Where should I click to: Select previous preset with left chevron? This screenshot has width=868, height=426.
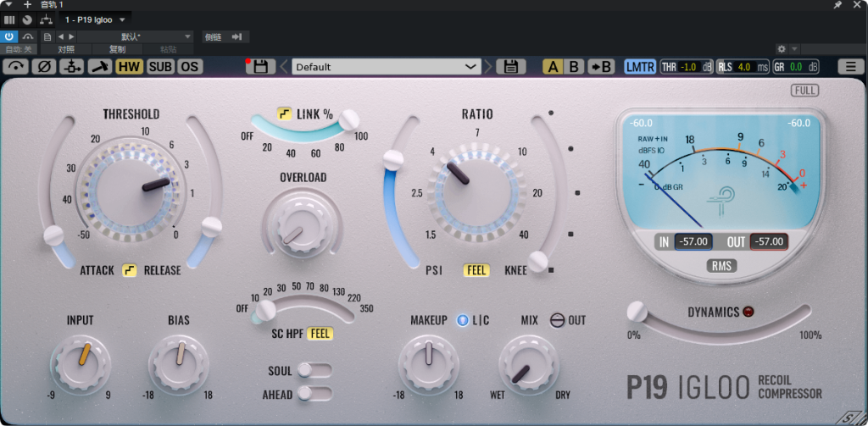pos(284,67)
